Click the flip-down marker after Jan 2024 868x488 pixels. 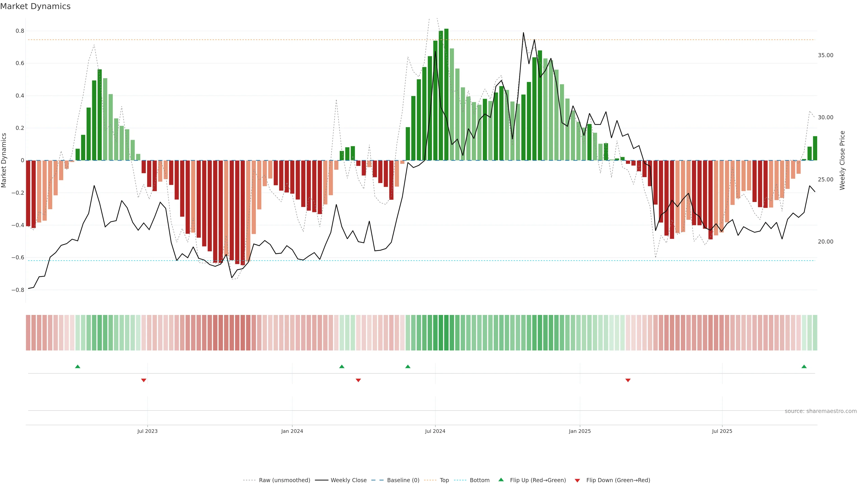[x=358, y=380]
